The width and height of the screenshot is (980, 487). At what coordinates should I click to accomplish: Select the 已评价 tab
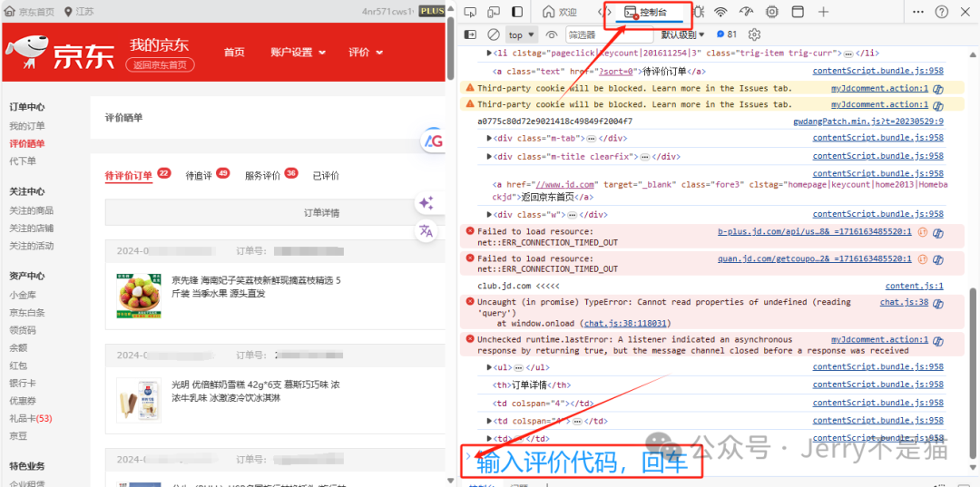pos(327,176)
